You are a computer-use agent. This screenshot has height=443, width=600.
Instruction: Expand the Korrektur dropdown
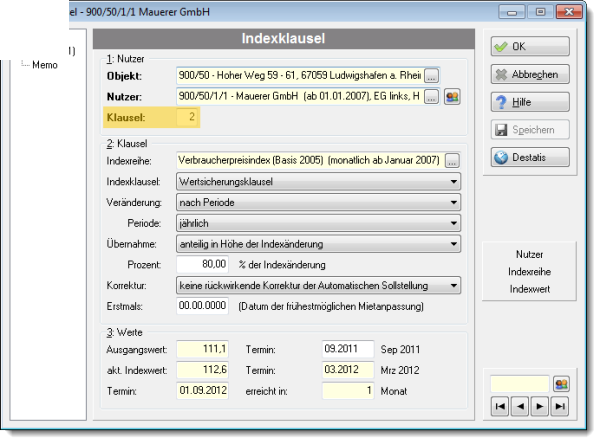point(454,285)
